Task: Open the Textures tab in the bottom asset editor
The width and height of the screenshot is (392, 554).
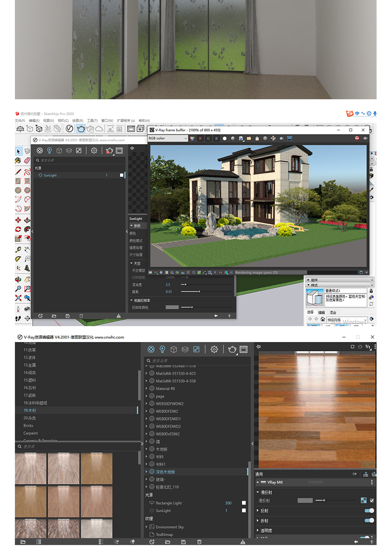Action: click(196, 349)
